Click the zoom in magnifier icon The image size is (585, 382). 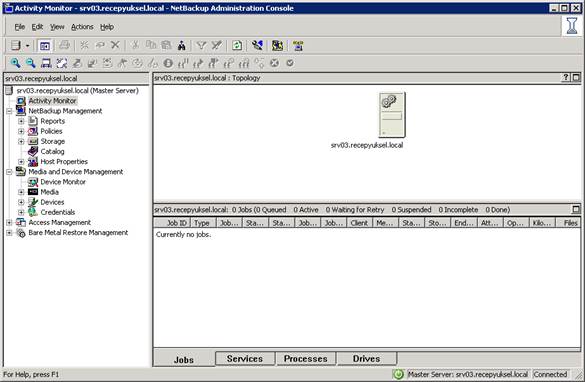point(15,63)
